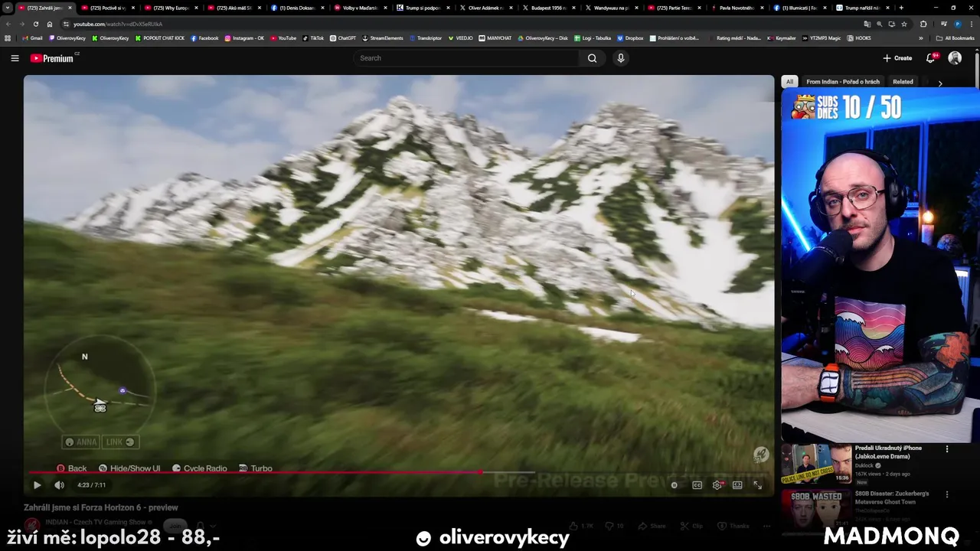Open StreamElements bookmark

[382, 37]
